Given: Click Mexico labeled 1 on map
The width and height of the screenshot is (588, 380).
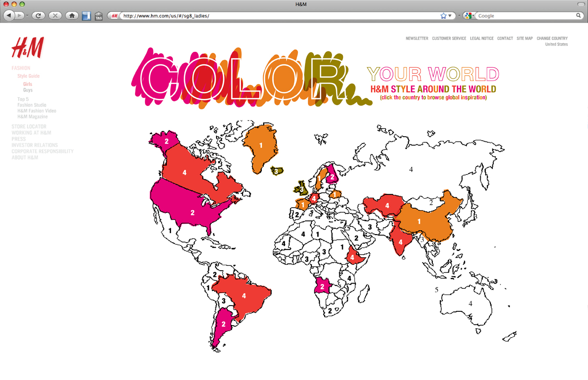Looking at the screenshot, I should point(170,231).
